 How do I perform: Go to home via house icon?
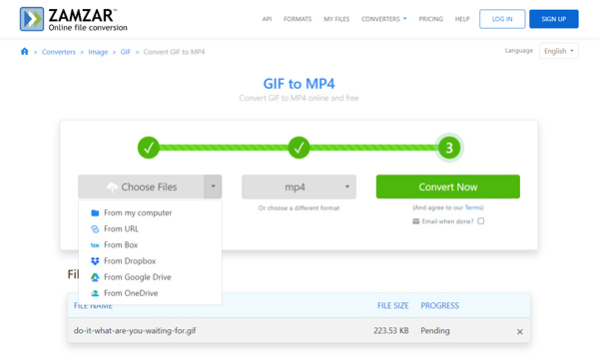tap(24, 52)
